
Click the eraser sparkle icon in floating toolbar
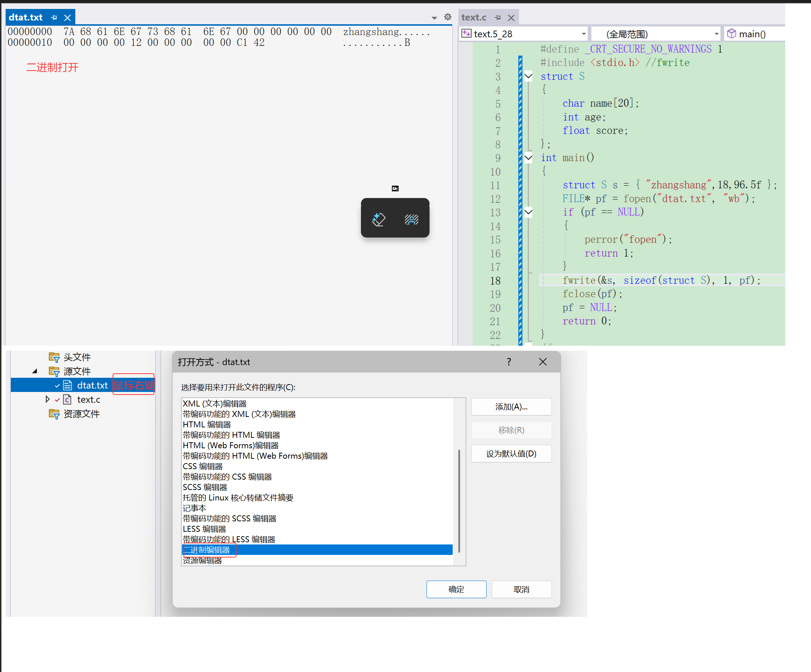[378, 219]
